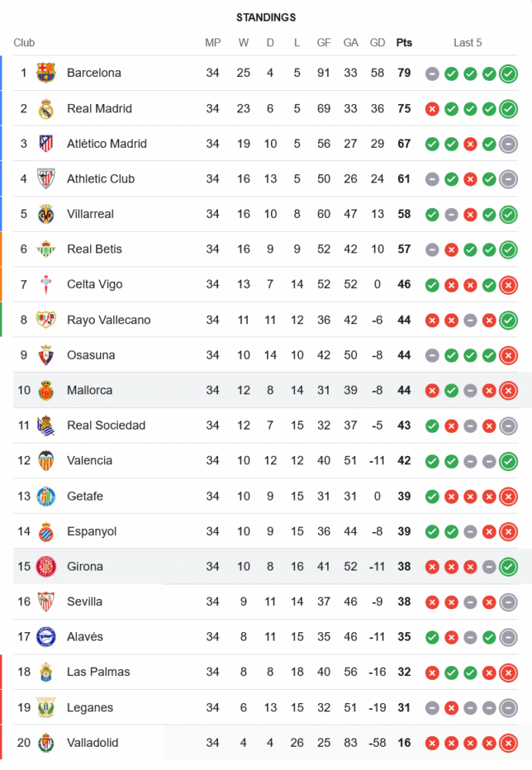The width and height of the screenshot is (532, 770).
Task: Click the Real Madrid crest icon
Action: (x=46, y=109)
